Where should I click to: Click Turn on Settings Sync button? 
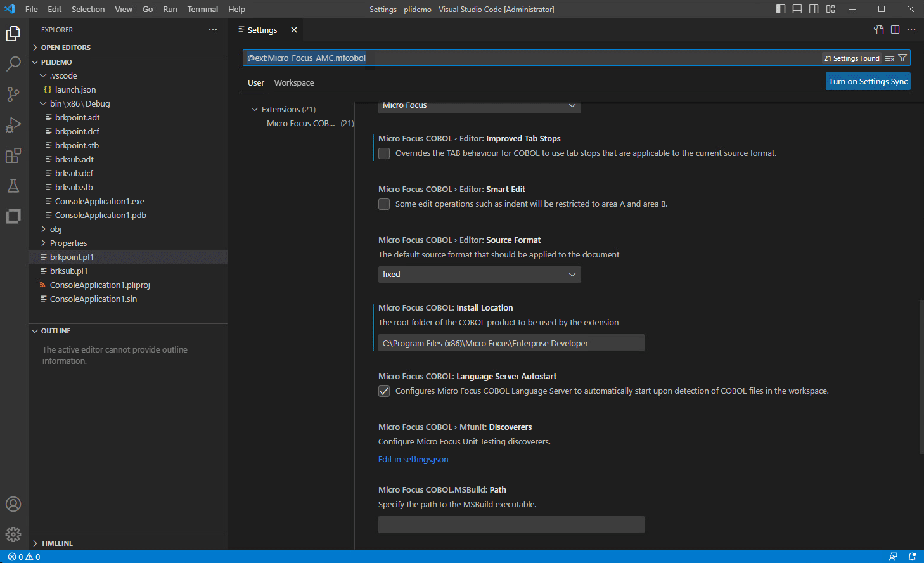(x=868, y=81)
